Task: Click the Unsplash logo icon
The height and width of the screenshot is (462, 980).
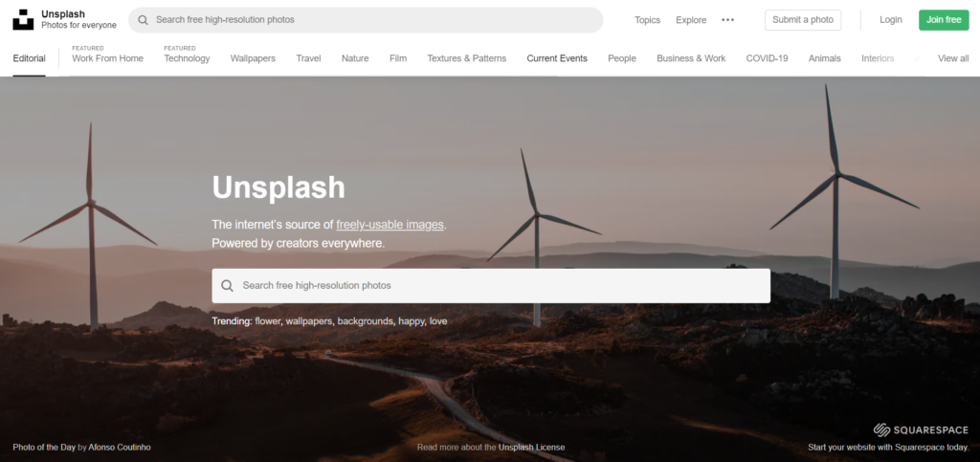Action: point(23,20)
